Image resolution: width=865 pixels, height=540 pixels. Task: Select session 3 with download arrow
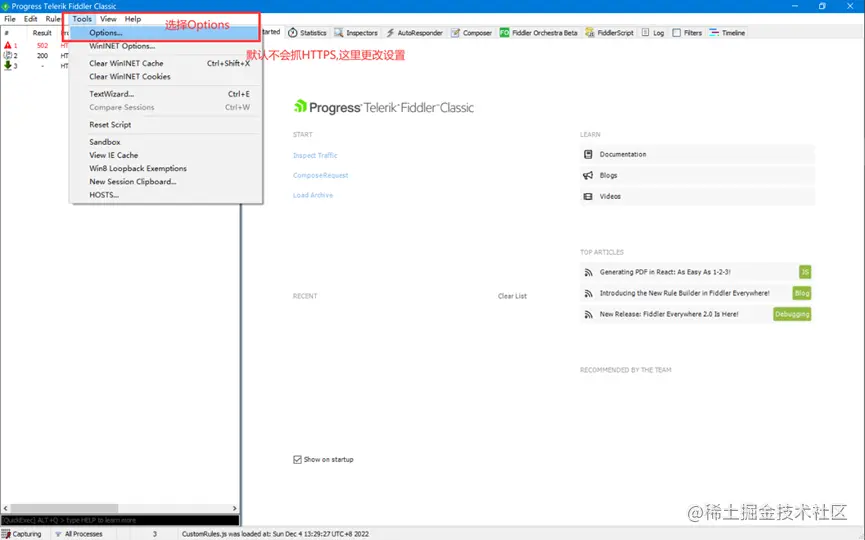tap(35, 66)
